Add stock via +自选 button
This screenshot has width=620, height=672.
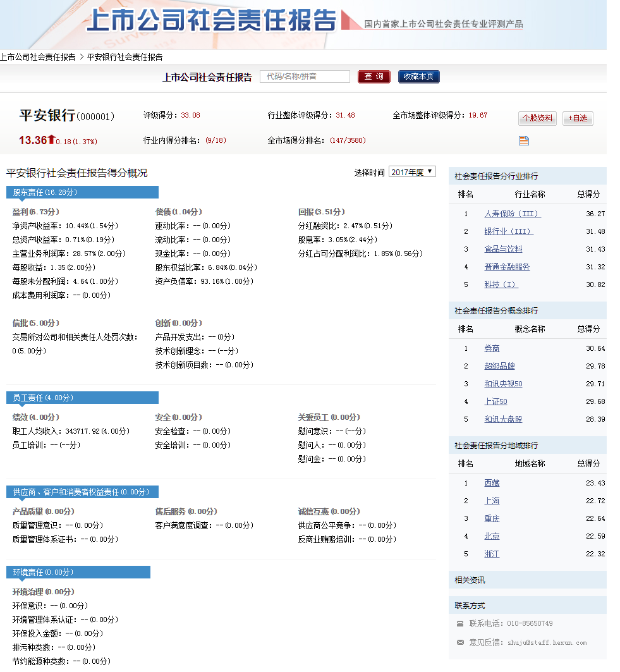578,118
